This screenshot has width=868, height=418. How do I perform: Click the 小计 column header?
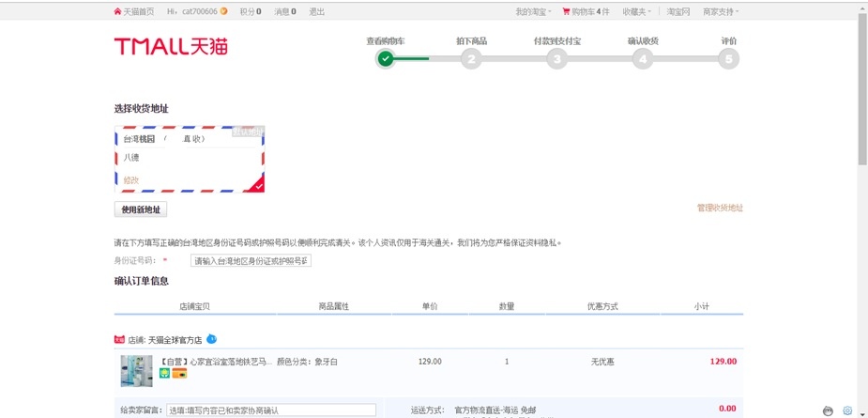701,306
